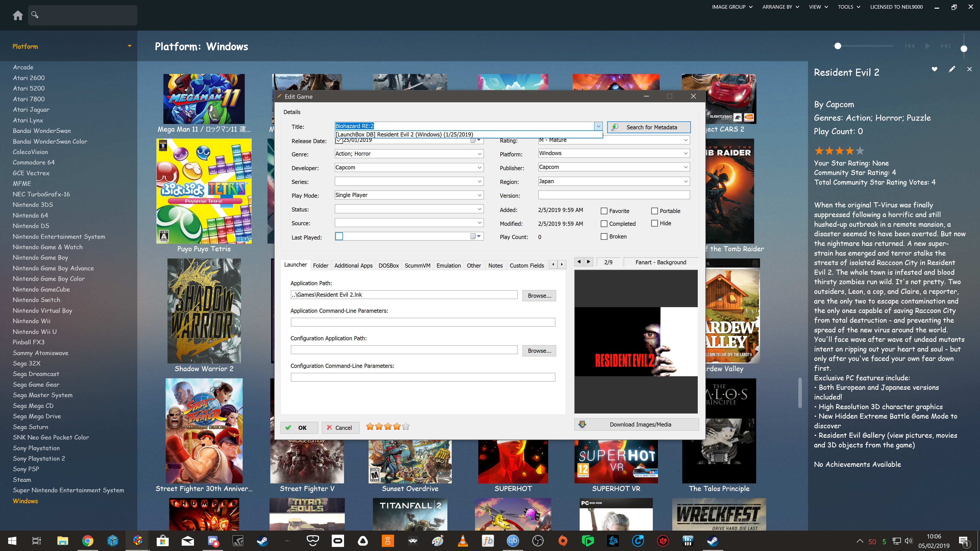This screenshot has height=551, width=980.
Task: Click the search magnifier icon
Action: click(x=35, y=15)
